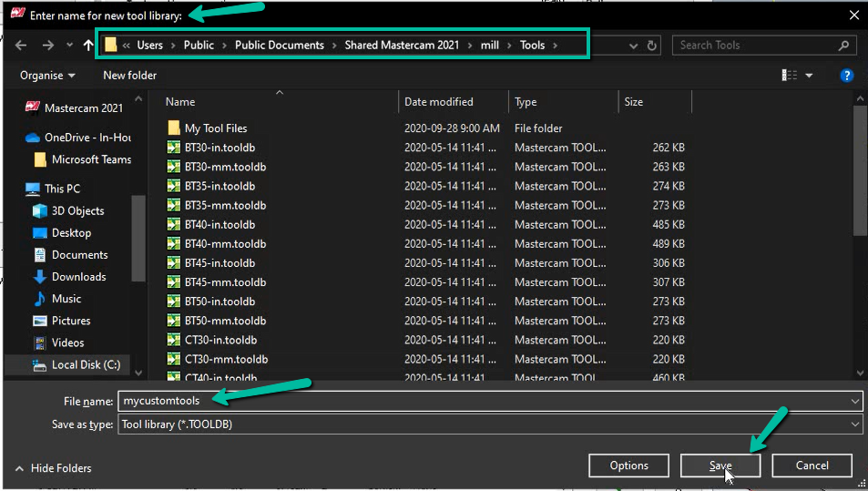The width and height of the screenshot is (868, 491).
Task: Click the Forward navigation arrow
Action: pos(48,46)
